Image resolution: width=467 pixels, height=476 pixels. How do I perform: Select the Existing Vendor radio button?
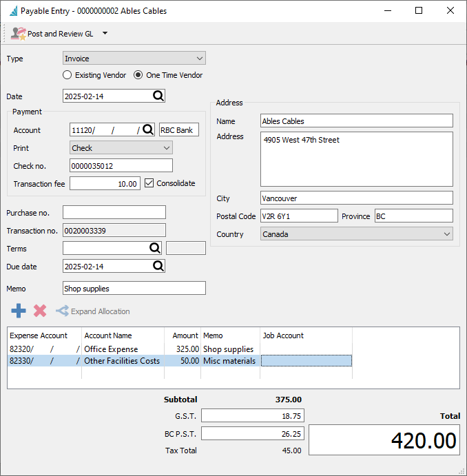[x=67, y=75]
